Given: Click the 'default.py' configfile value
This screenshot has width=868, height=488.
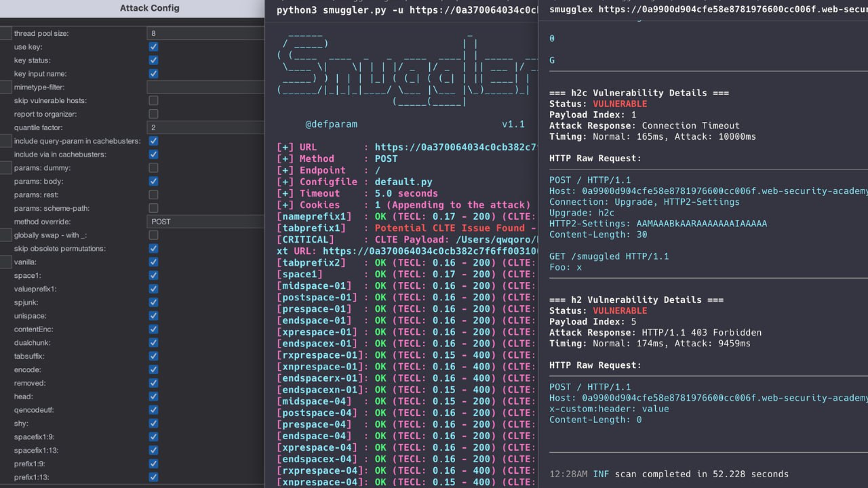Looking at the screenshot, I should coord(403,182).
